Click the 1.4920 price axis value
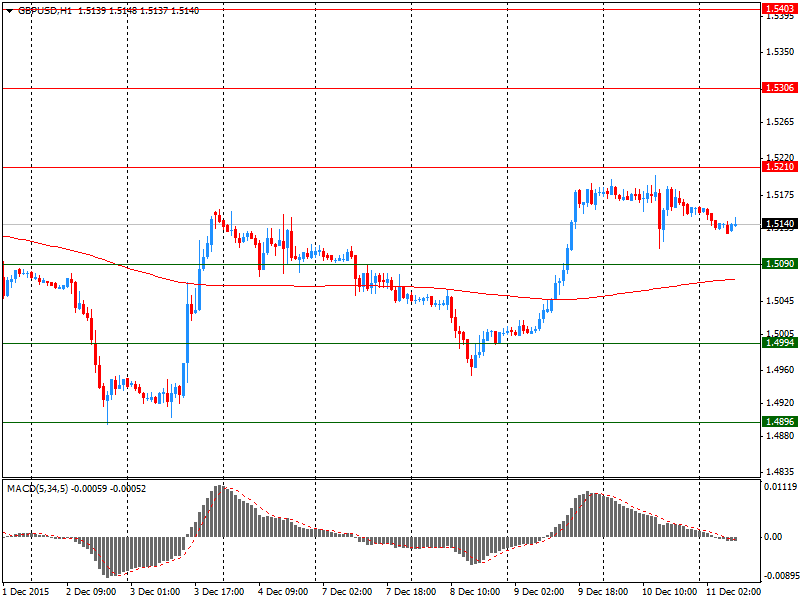This screenshot has width=800, height=600. click(780, 403)
